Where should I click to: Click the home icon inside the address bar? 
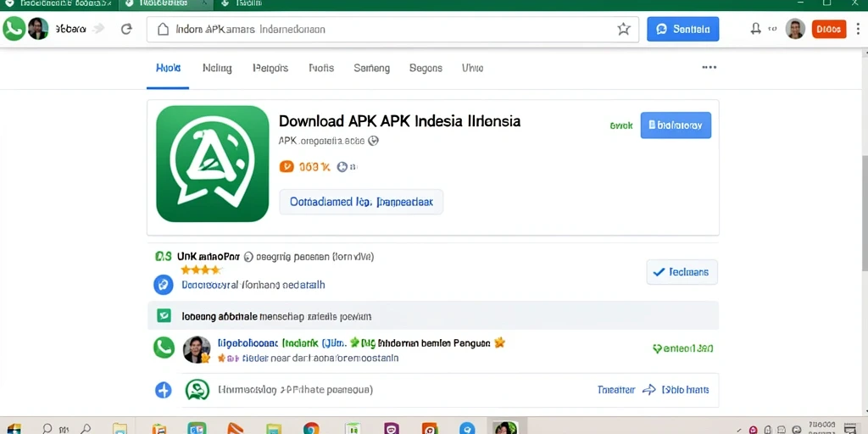click(163, 30)
